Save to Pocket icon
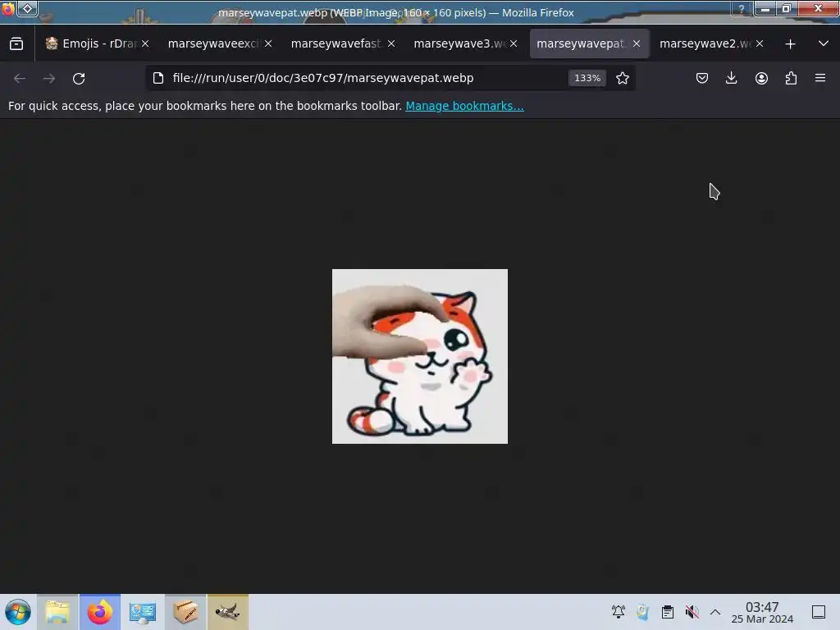Screen dimensions: 840x630 point(702,78)
